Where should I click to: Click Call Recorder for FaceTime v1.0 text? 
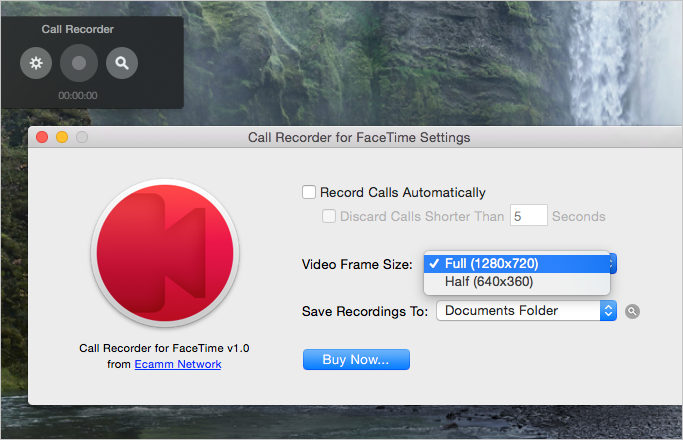[164, 348]
